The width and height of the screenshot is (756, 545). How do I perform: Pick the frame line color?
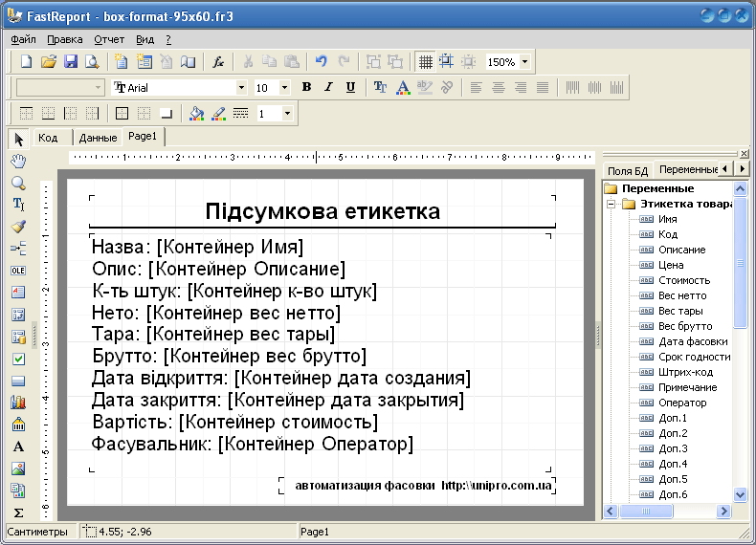tap(218, 113)
